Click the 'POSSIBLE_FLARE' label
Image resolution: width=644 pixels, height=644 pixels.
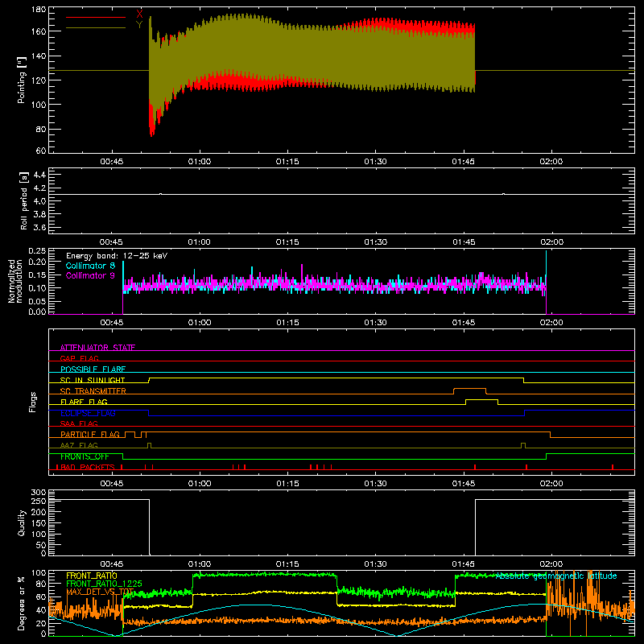tap(93, 369)
